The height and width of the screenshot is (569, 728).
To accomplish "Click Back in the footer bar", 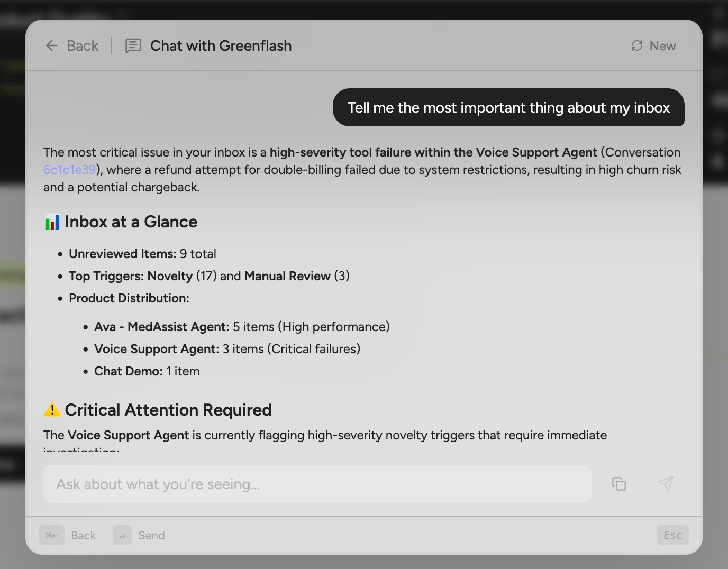I will (84, 536).
